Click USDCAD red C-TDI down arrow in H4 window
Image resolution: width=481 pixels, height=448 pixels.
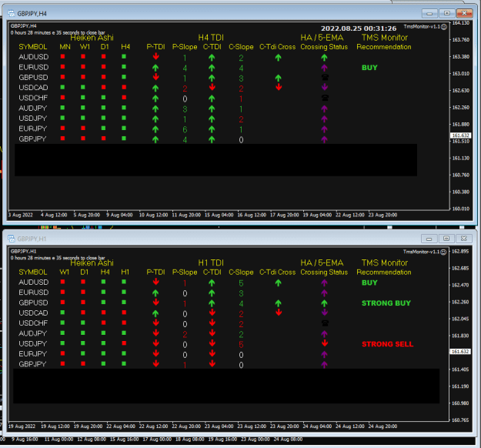click(x=212, y=87)
